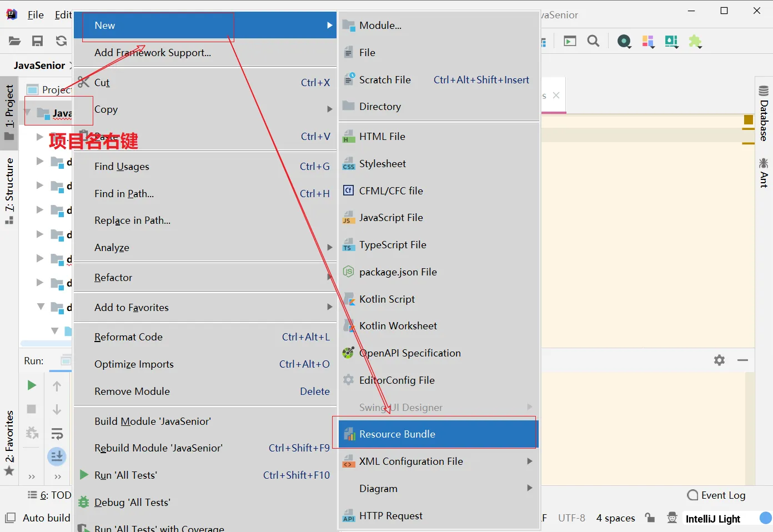Click the Save All toolbar icon
Screen dimensions: 773x532
(37, 41)
